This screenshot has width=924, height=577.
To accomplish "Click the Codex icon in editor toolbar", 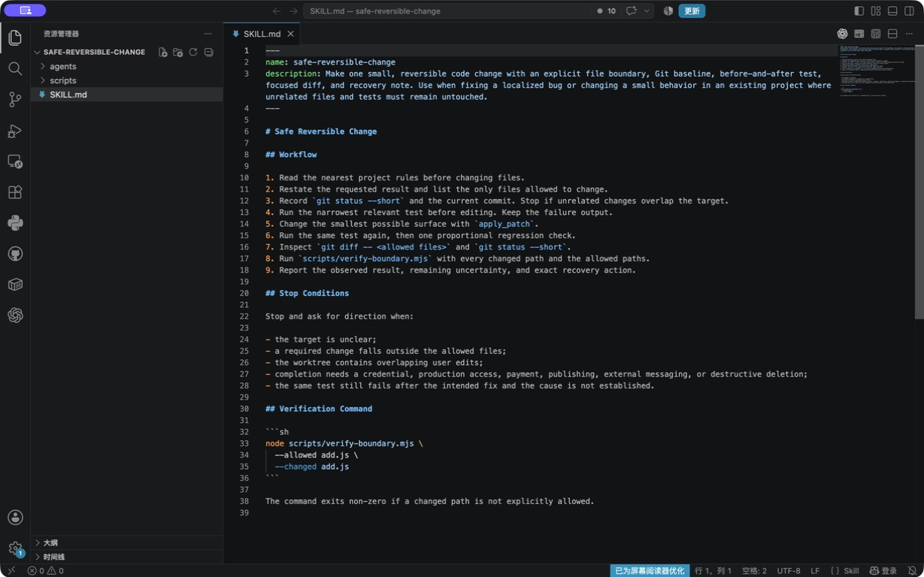I will (843, 34).
